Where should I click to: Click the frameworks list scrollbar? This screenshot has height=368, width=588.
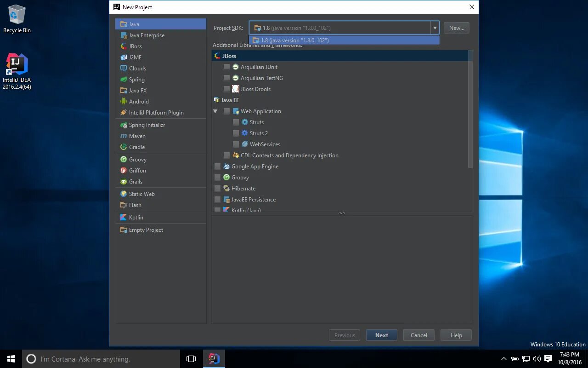(470, 109)
